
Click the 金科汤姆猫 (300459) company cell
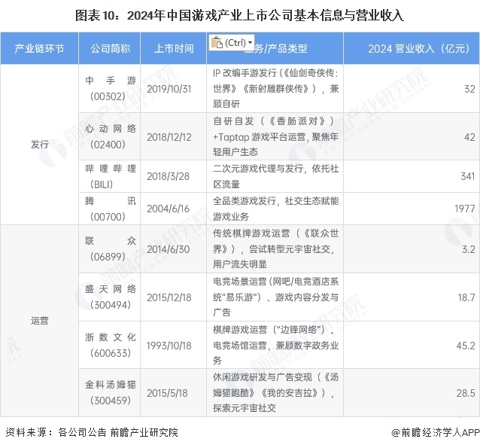111,393
